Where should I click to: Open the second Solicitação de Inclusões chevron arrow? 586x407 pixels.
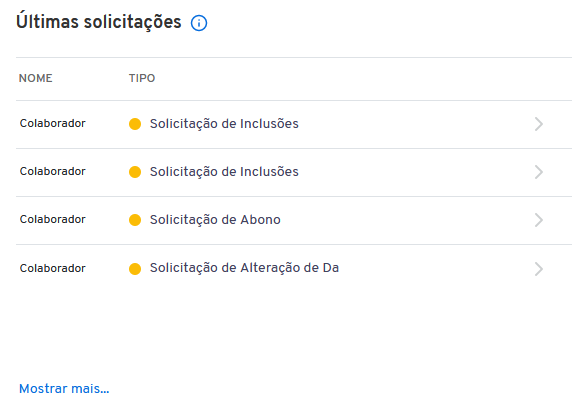539,172
